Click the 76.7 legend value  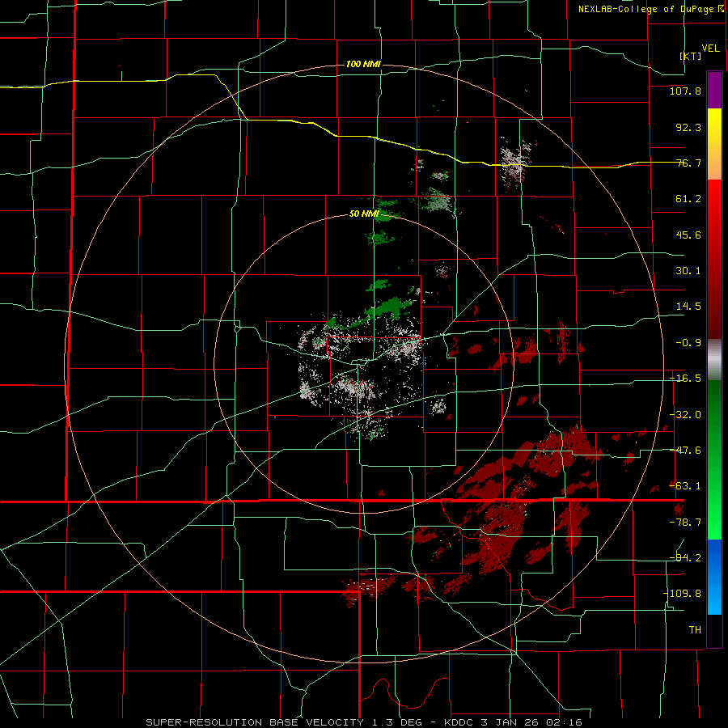[688, 163]
